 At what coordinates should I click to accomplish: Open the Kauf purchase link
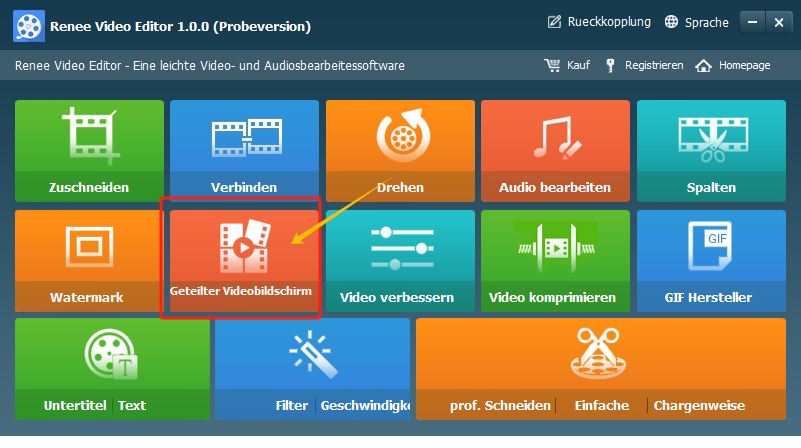(578, 65)
